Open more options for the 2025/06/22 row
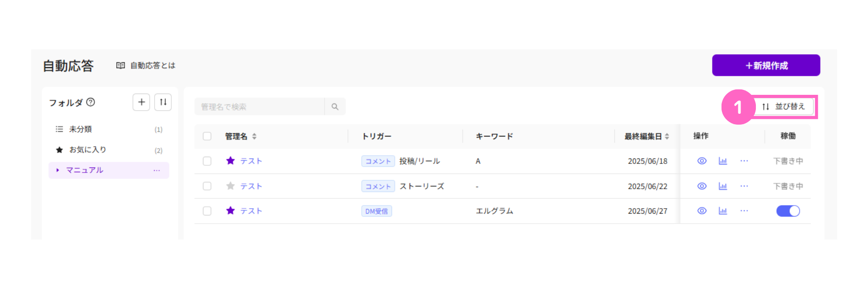The width and height of the screenshot is (868, 289). (744, 186)
